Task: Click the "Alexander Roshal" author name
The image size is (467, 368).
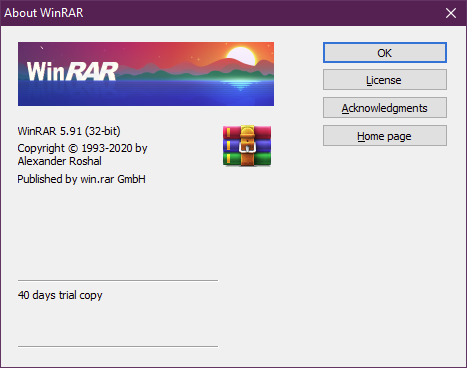Action: pos(60,161)
